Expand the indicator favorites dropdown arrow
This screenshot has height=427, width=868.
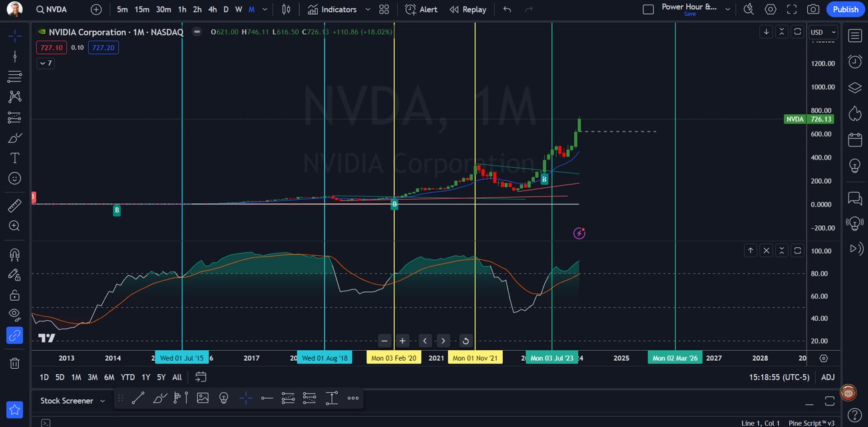367,9
